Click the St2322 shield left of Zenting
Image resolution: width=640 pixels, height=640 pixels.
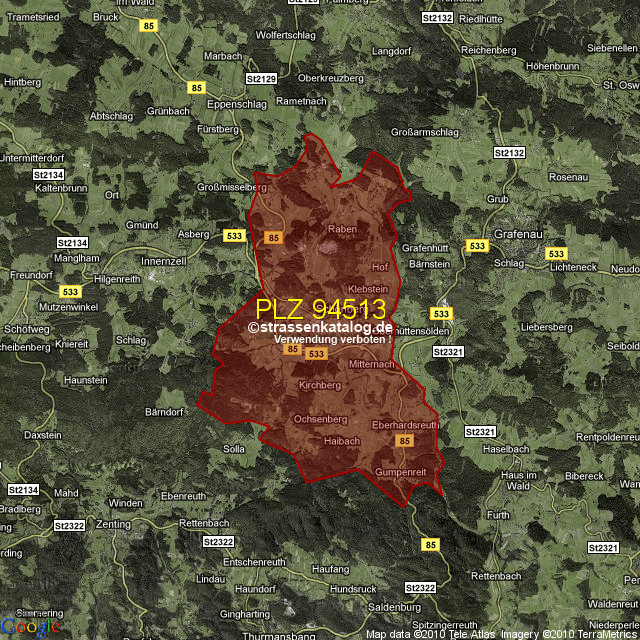(x=70, y=525)
